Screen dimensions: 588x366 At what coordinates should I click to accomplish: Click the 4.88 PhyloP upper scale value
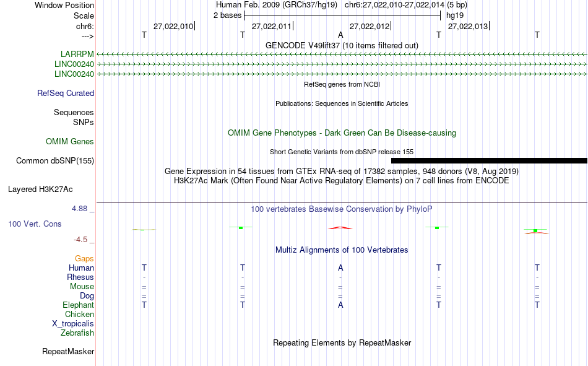[x=79, y=209]
